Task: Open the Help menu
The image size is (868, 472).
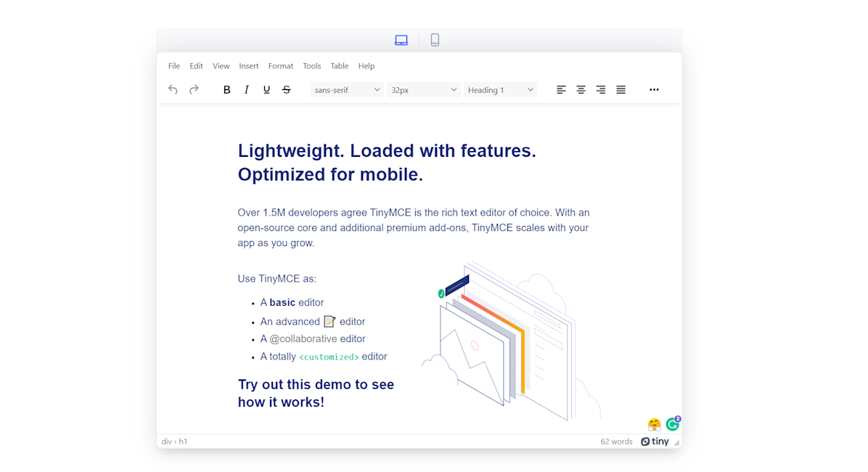Action: coord(367,66)
